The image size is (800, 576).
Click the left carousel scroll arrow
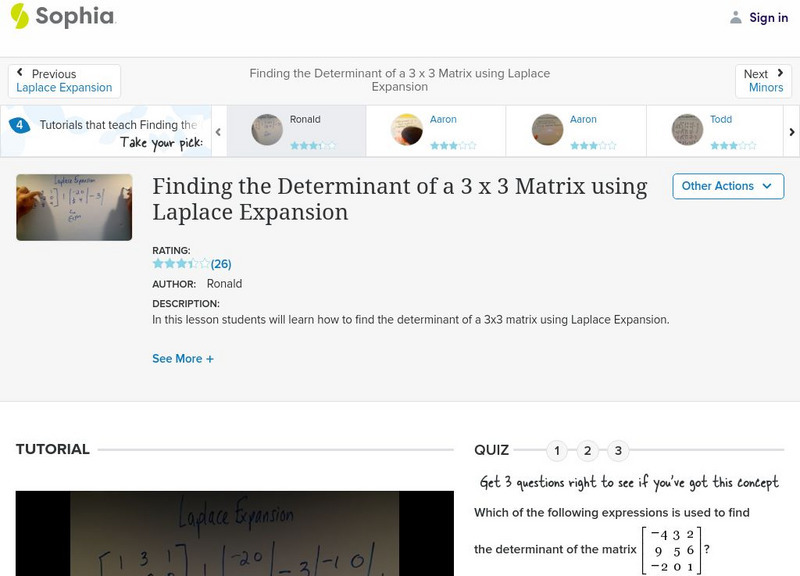pyautogui.click(x=216, y=130)
